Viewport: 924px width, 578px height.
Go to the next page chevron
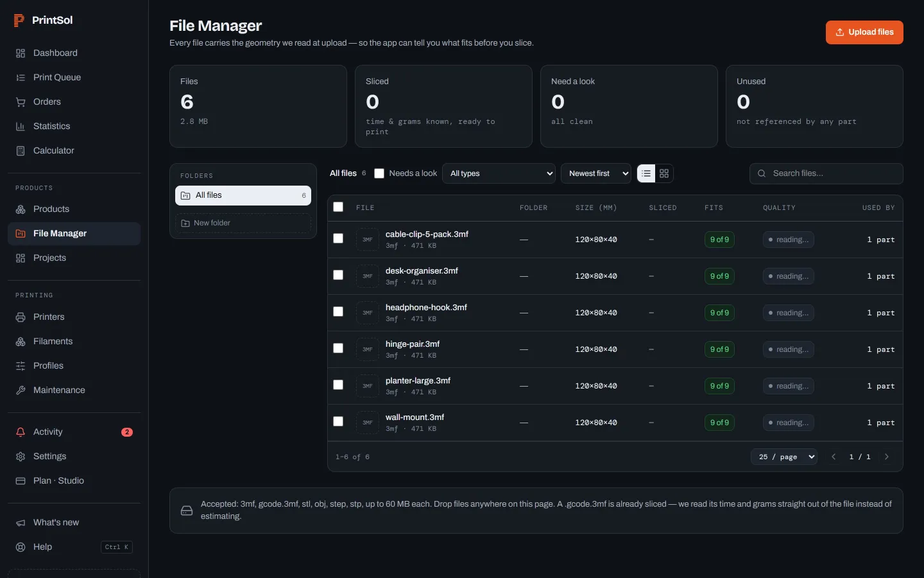tap(887, 457)
